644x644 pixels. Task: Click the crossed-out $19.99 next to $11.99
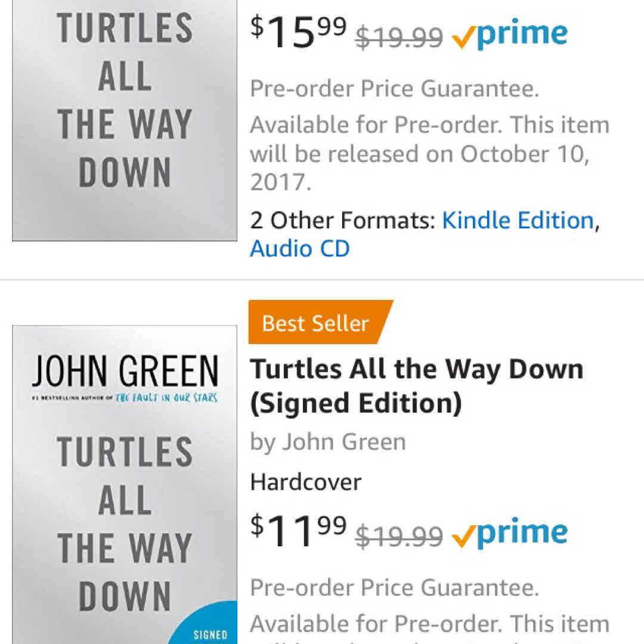(x=400, y=535)
